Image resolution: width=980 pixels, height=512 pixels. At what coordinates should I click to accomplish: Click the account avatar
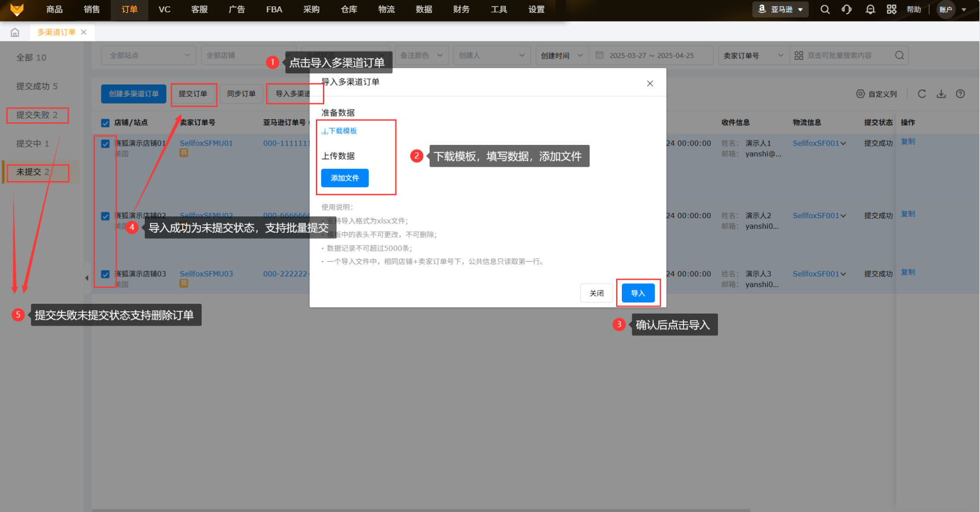(x=946, y=9)
